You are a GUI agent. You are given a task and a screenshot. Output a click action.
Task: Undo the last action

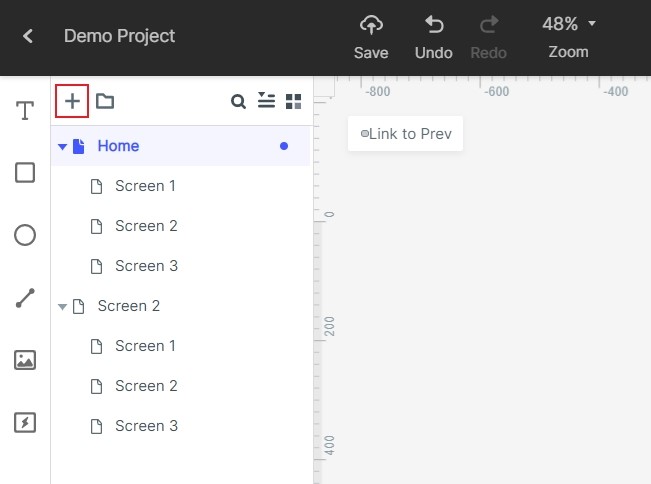click(x=434, y=37)
